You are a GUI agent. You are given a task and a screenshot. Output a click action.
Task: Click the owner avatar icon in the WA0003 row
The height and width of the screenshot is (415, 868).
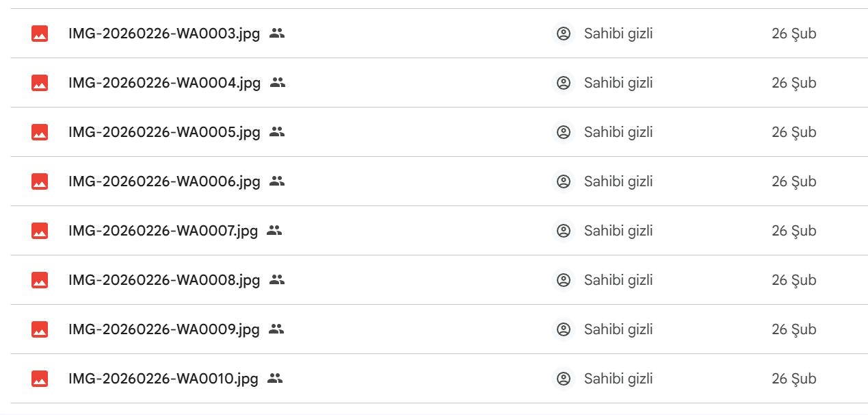point(564,34)
